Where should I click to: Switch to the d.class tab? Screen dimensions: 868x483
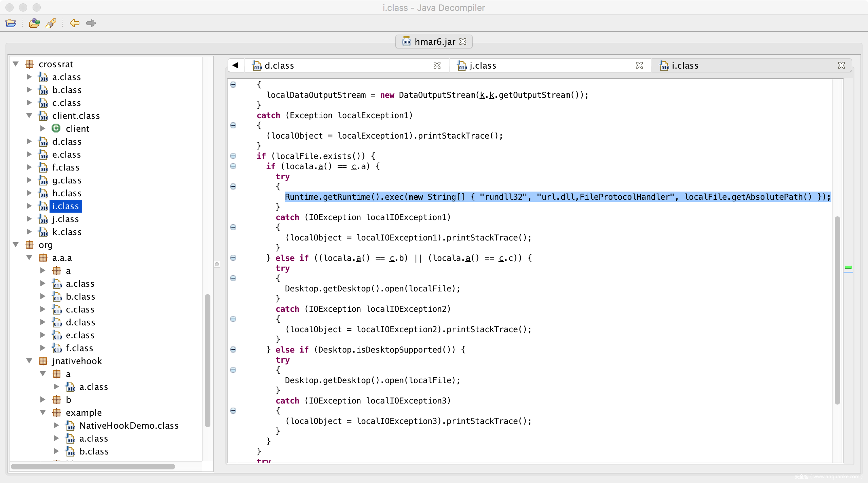coord(279,66)
